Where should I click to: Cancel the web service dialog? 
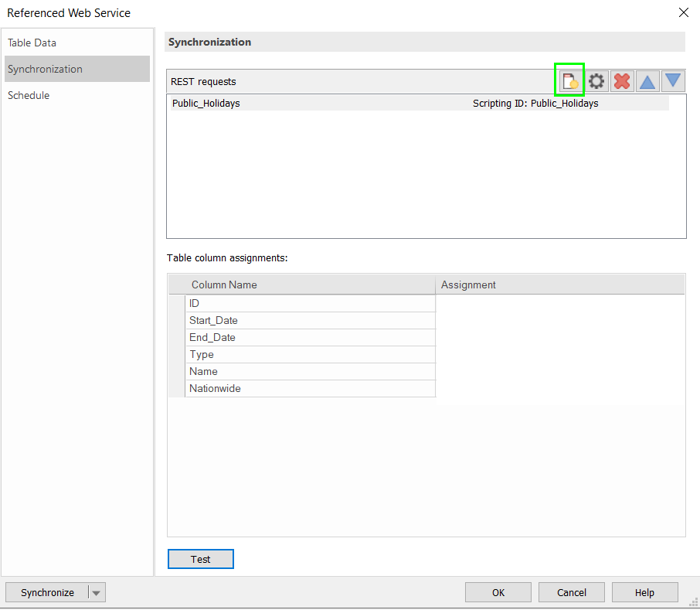(572, 592)
